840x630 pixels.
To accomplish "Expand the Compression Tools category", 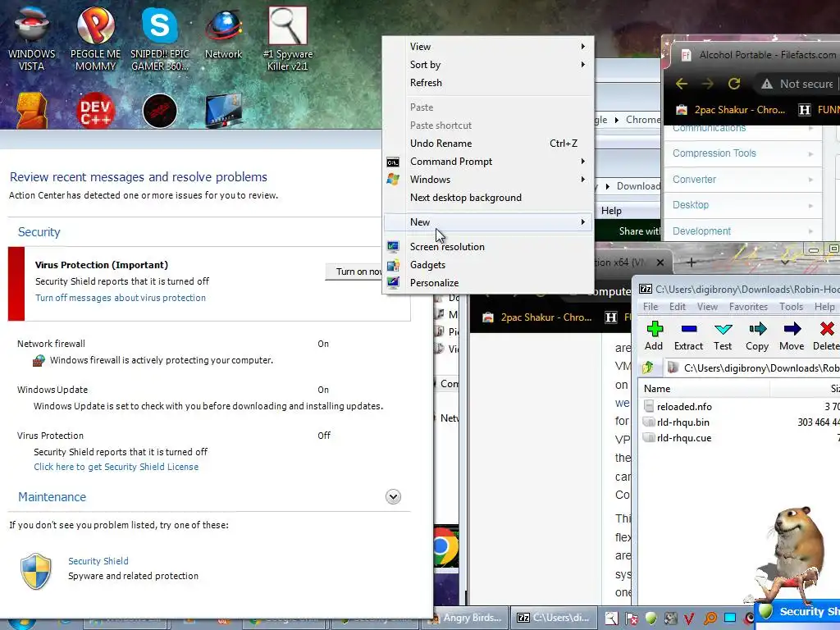I will pyautogui.click(x=742, y=153).
